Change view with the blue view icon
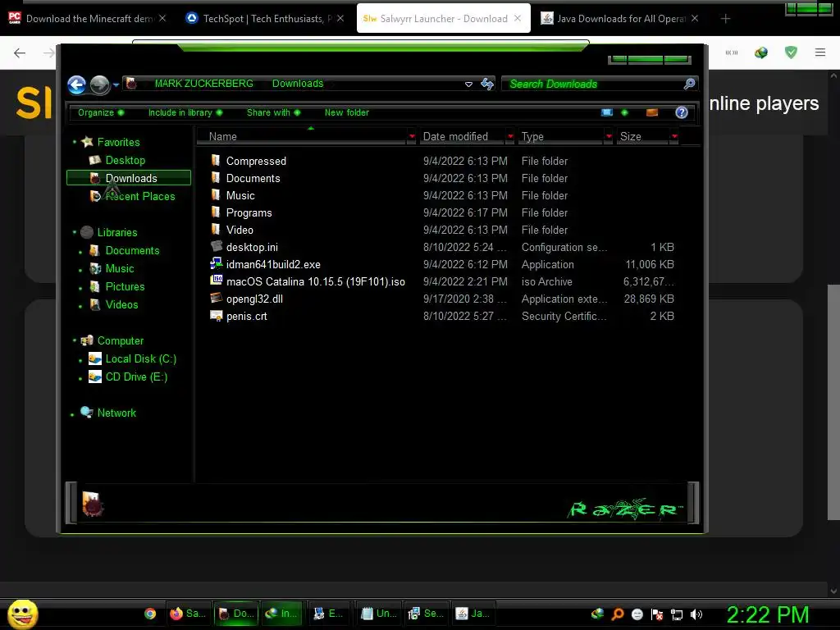This screenshot has width=840, height=630. (607, 112)
